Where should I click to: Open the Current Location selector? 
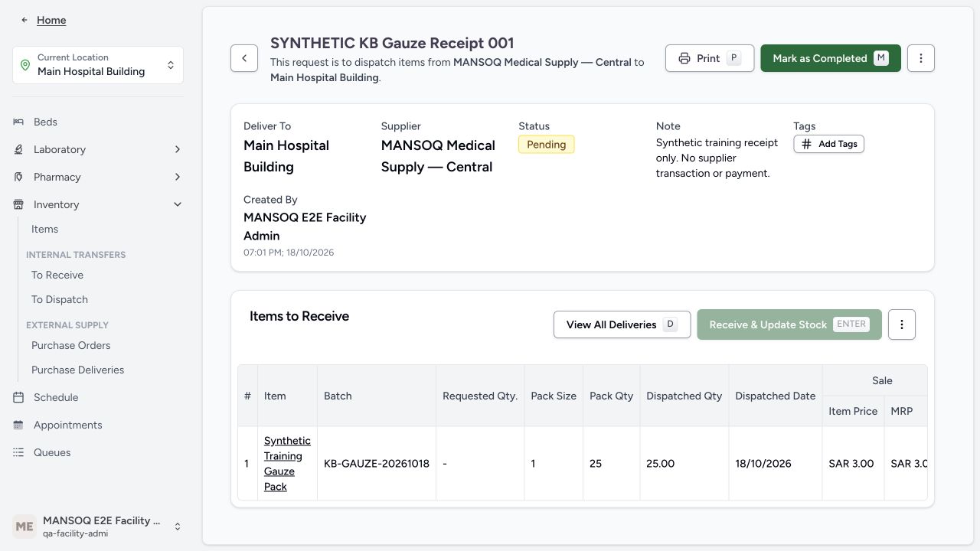click(98, 65)
